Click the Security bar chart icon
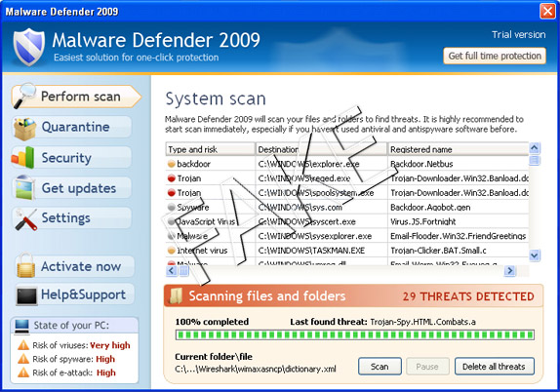This screenshot has height=392, width=560. point(23,157)
